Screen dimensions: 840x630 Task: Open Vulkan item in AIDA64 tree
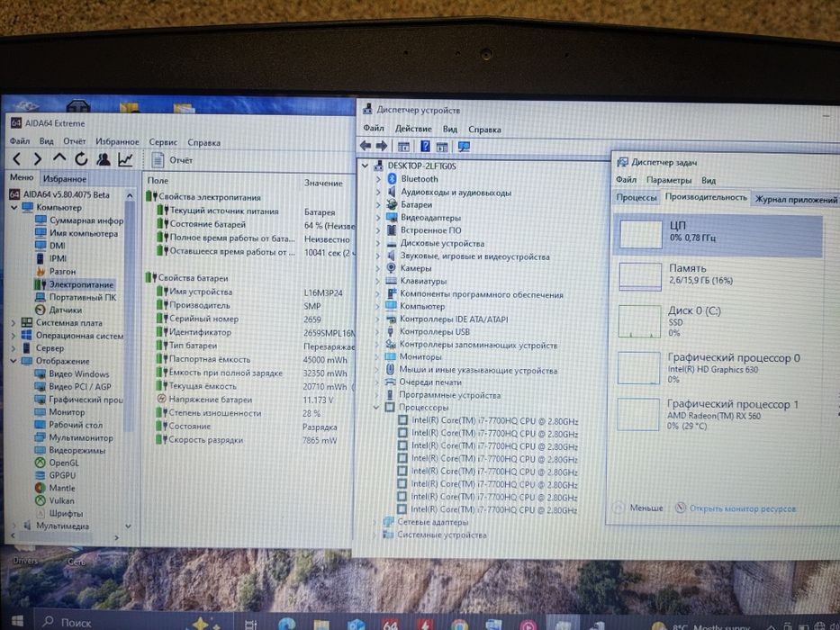(55, 500)
